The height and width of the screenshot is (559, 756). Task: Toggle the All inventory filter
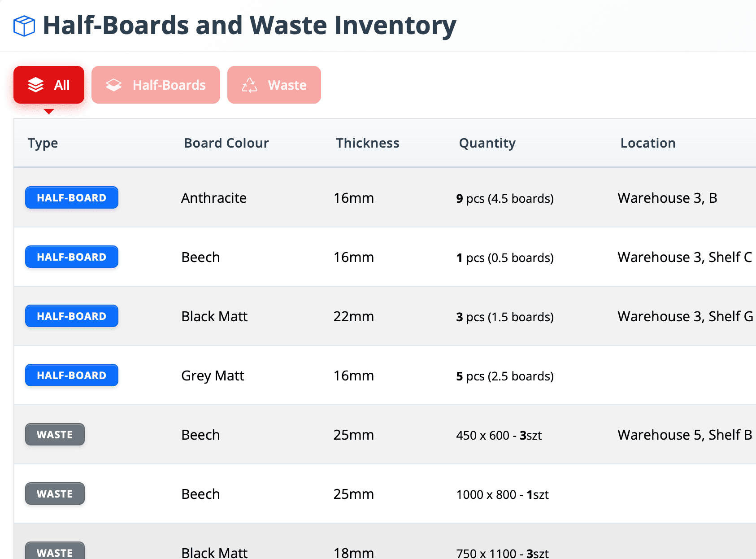tap(48, 84)
